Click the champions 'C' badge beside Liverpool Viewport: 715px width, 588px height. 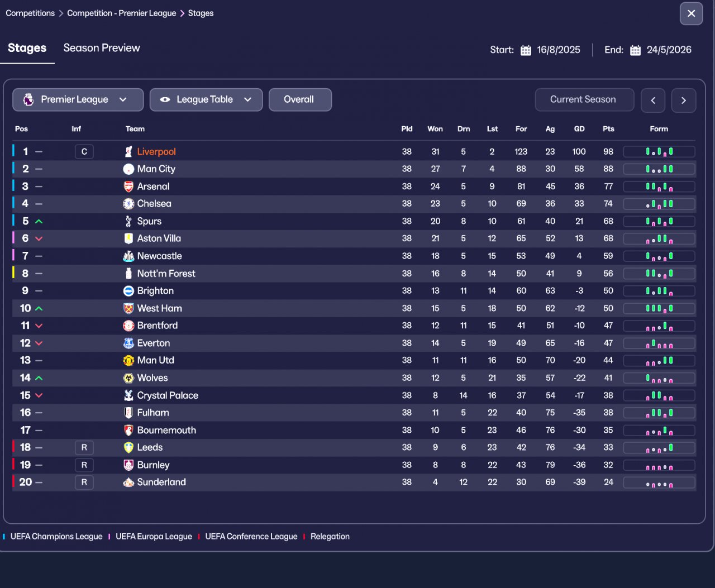(x=84, y=152)
